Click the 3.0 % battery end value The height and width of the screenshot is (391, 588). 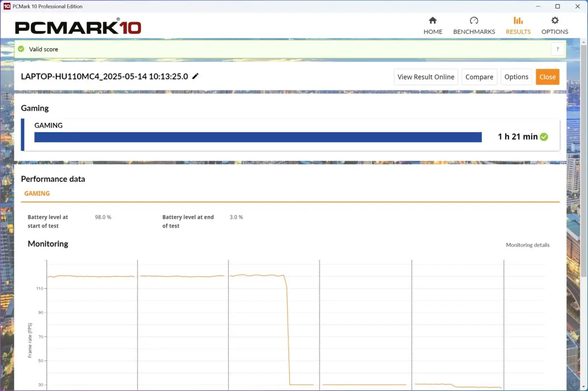pyautogui.click(x=236, y=217)
